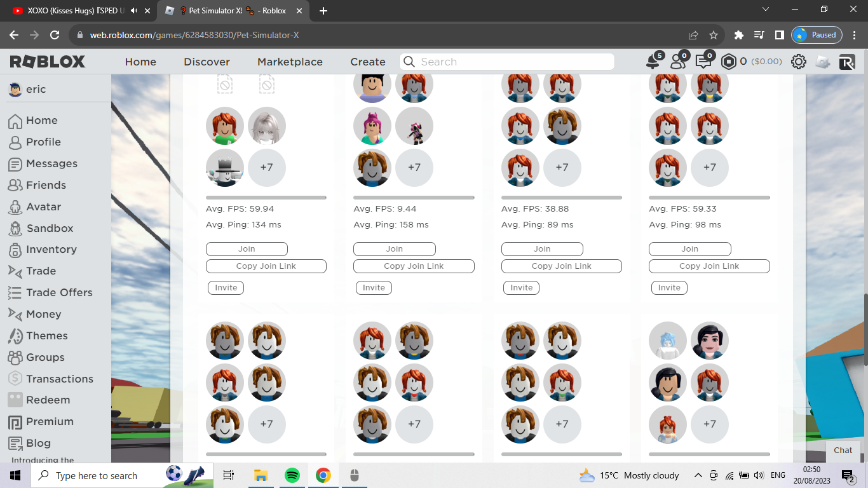The image size is (868, 488).
Task: Open the Chrome extensions puzzle icon
Action: (738, 35)
